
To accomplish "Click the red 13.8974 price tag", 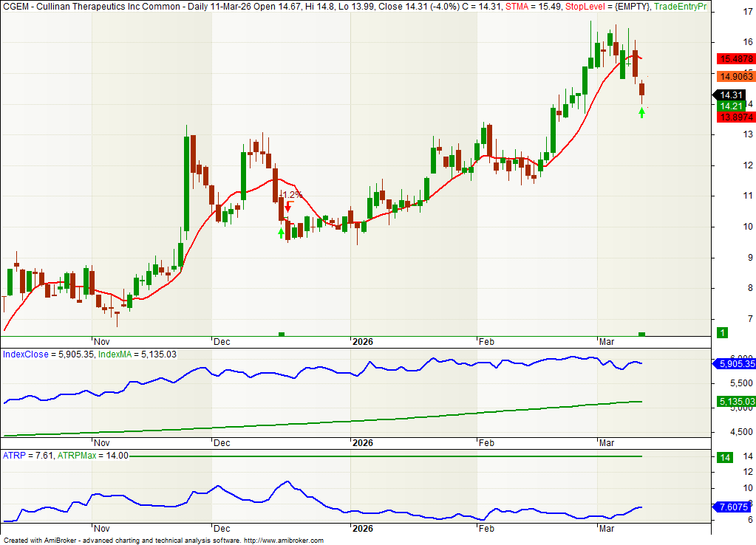I will pyautogui.click(x=736, y=117).
